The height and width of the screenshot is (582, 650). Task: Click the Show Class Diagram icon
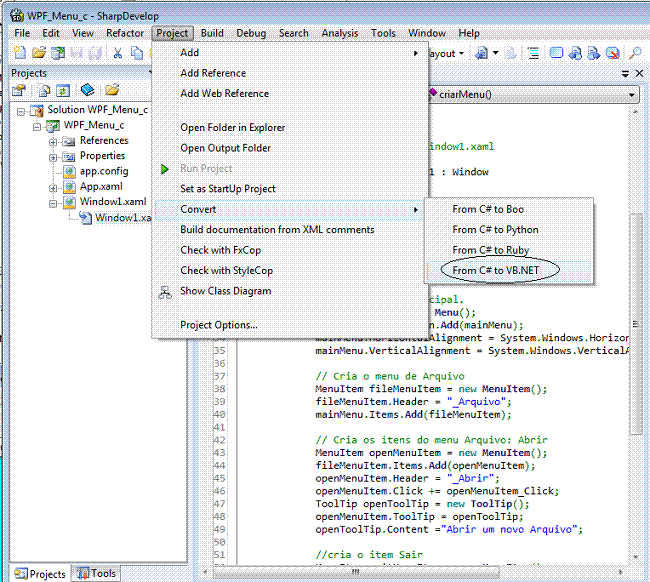(165, 292)
